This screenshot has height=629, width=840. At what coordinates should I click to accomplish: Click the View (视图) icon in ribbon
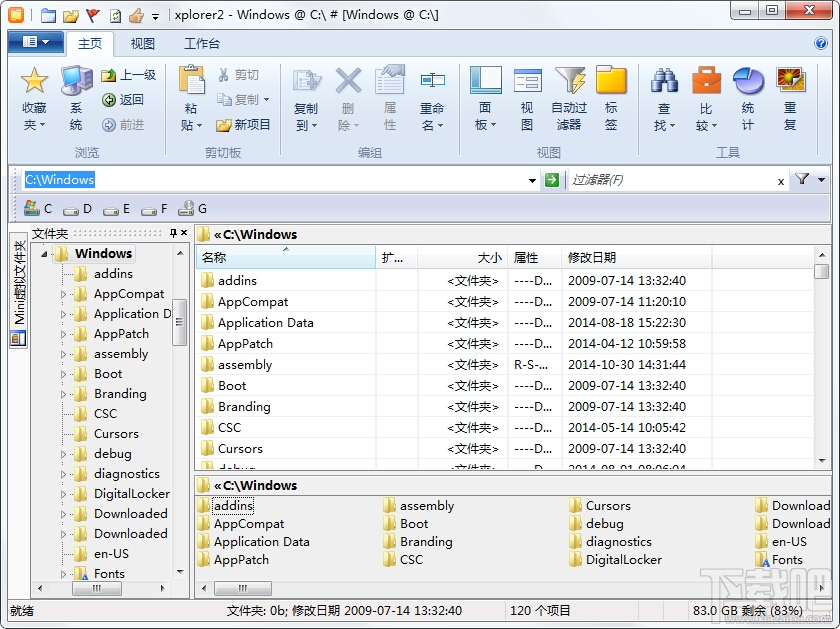[x=527, y=80]
